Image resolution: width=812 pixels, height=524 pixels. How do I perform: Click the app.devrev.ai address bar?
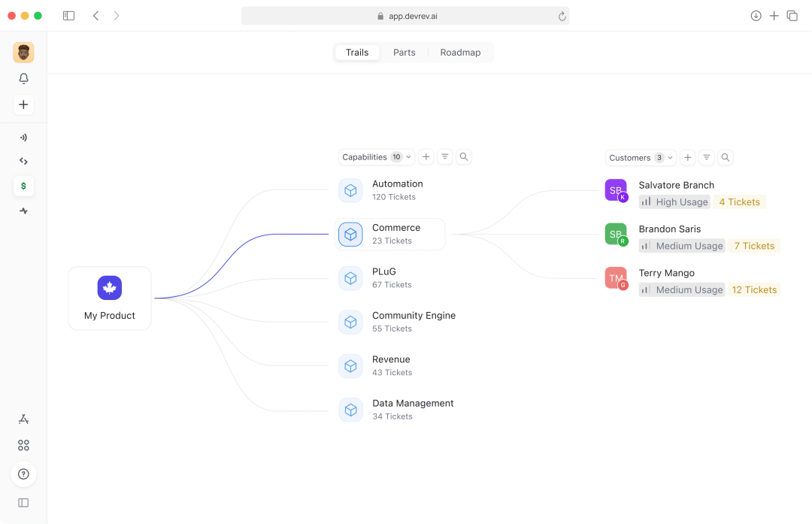click(405, 15)
